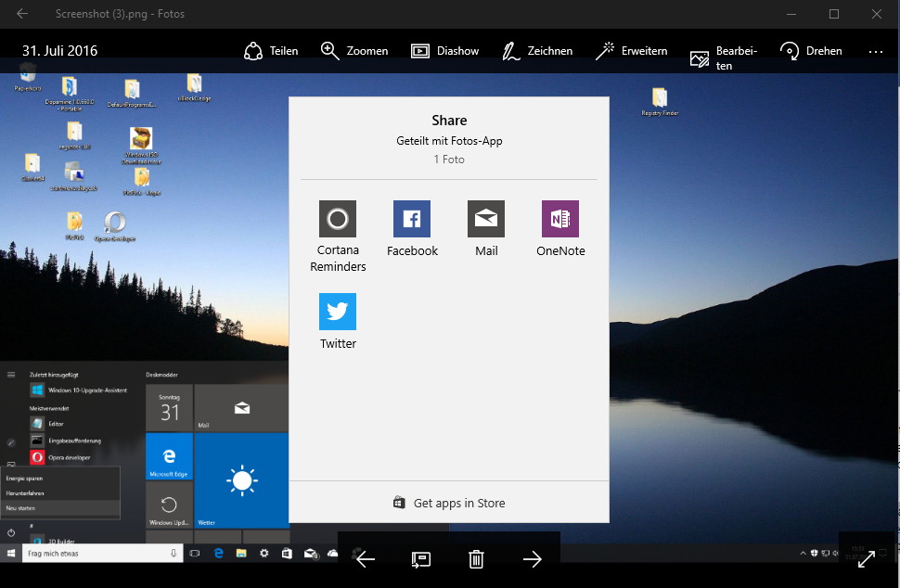
Task: Click the slideshow screen icon beside the trash
Action: point(421,558)
